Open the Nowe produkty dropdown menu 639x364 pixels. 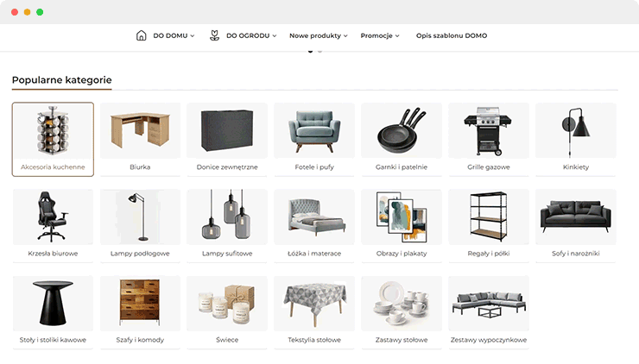319,36
